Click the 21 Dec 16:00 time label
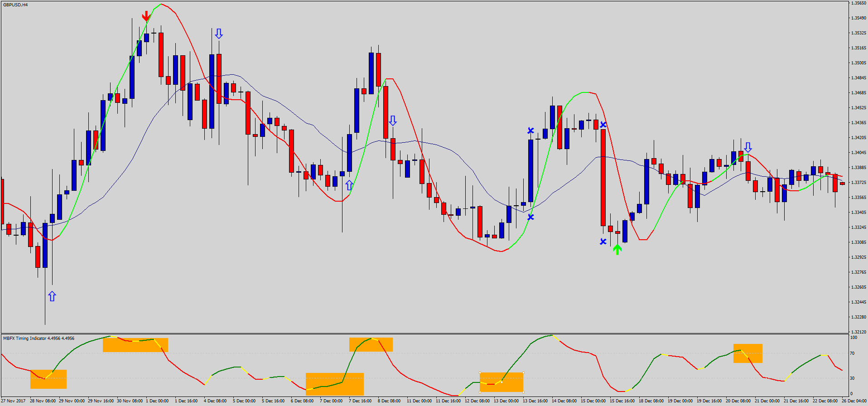868x406 pixels. pyautogui.click(x=796, y=401)
